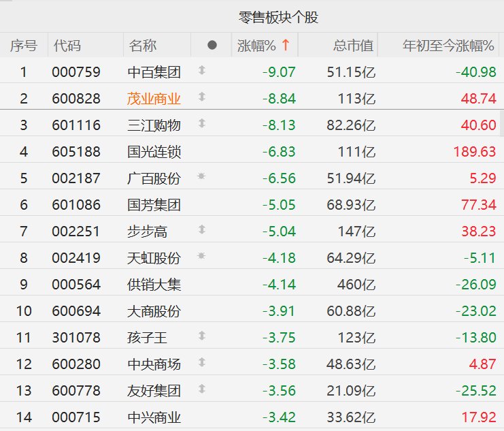
Task: Select stock name 孩子王
Action: click(147, 338)
